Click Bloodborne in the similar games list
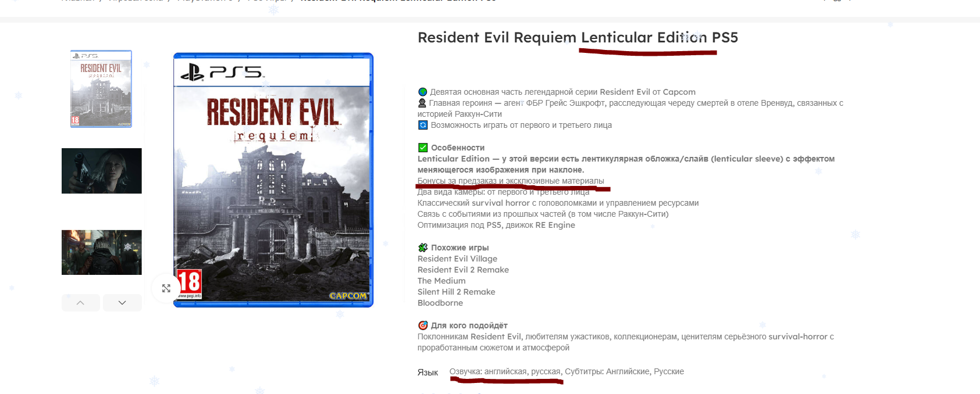 click(440, 303)
